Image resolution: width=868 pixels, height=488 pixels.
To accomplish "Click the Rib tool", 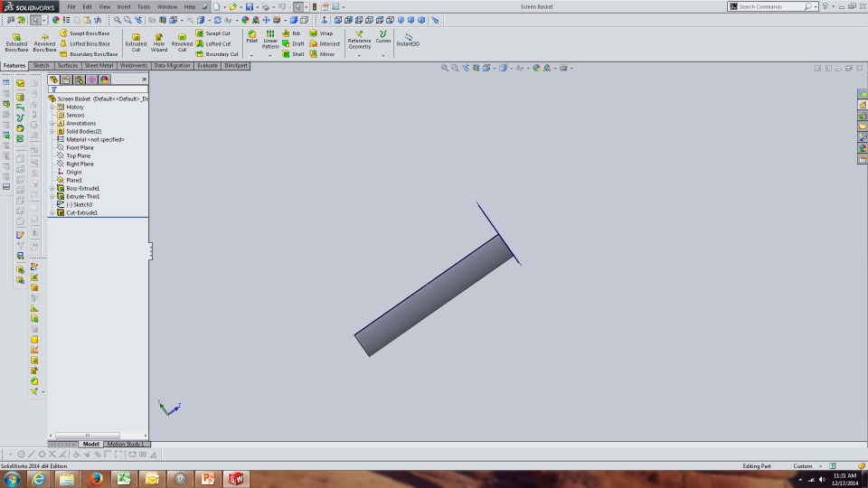I will pyautogui.click(x=291, y=33).
